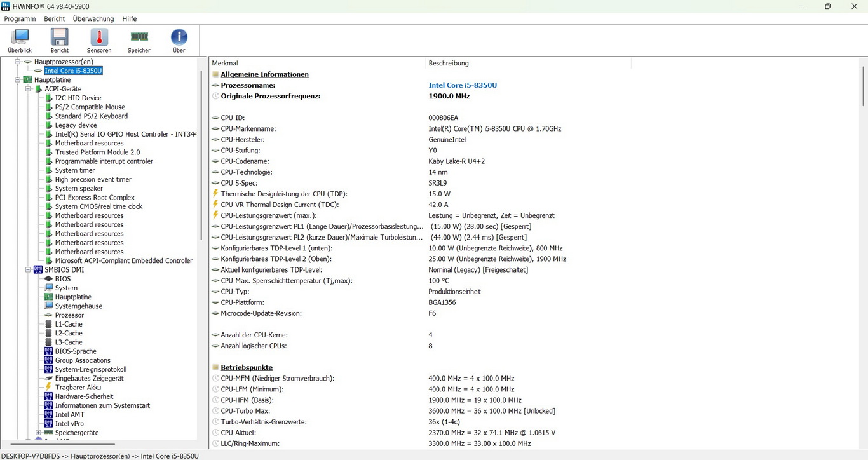Open the Sensoren thermometer icon
Screen dimensions: 868x460
point(99,41)
